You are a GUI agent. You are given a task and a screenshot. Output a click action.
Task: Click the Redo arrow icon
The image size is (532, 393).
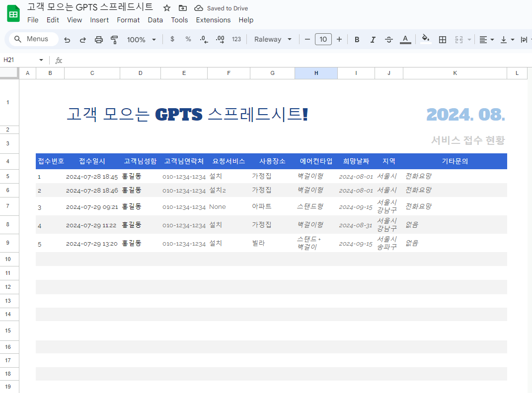(x=83, y=40)
